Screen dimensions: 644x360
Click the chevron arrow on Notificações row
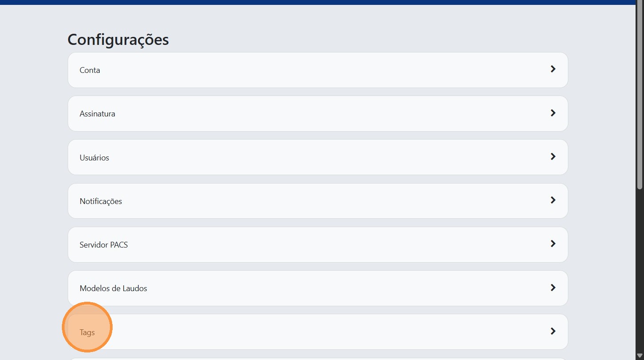pos(553,200)
